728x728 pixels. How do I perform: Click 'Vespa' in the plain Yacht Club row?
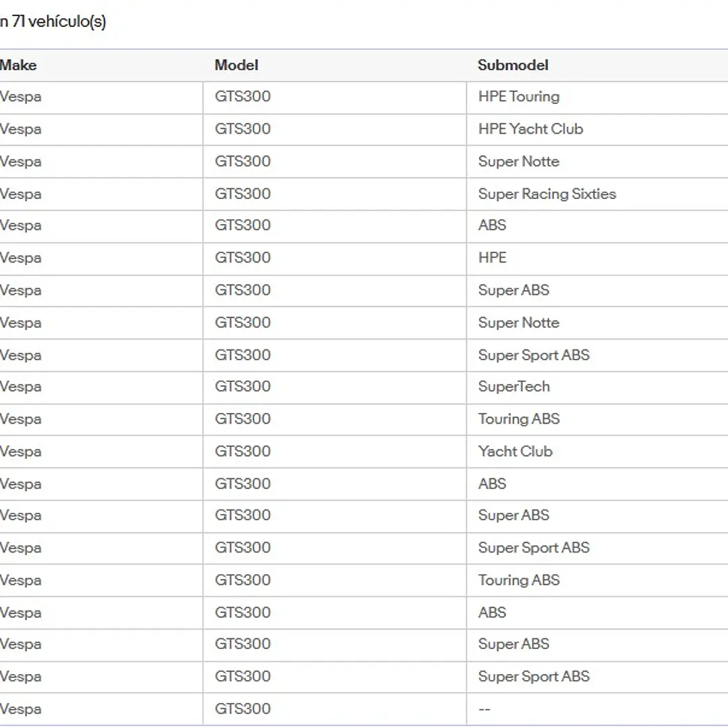pos(20,452)
